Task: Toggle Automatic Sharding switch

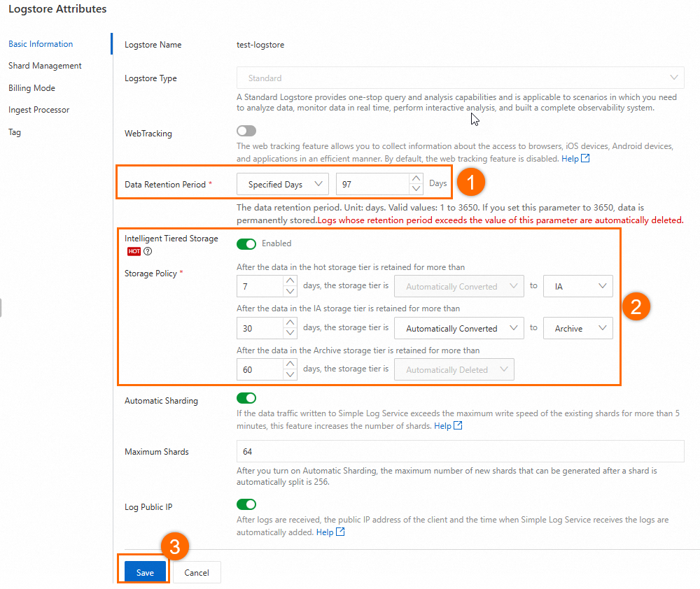Action: pyautogui.click(x=246, y=398)
